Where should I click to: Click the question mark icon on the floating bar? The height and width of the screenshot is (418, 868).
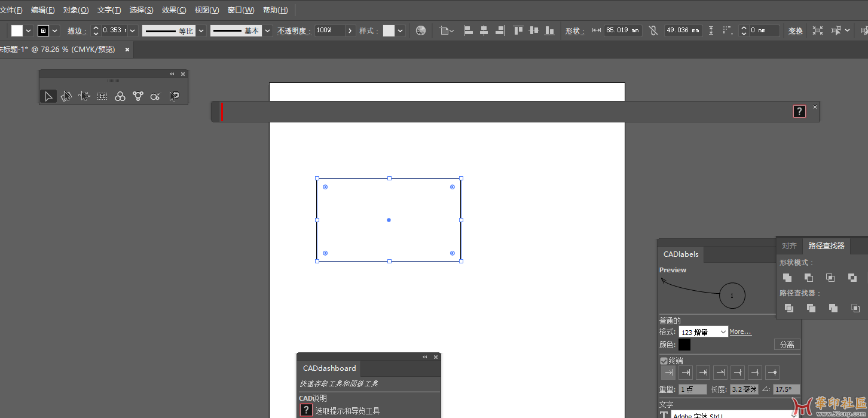pyautogui.click(x=799, y=111)
